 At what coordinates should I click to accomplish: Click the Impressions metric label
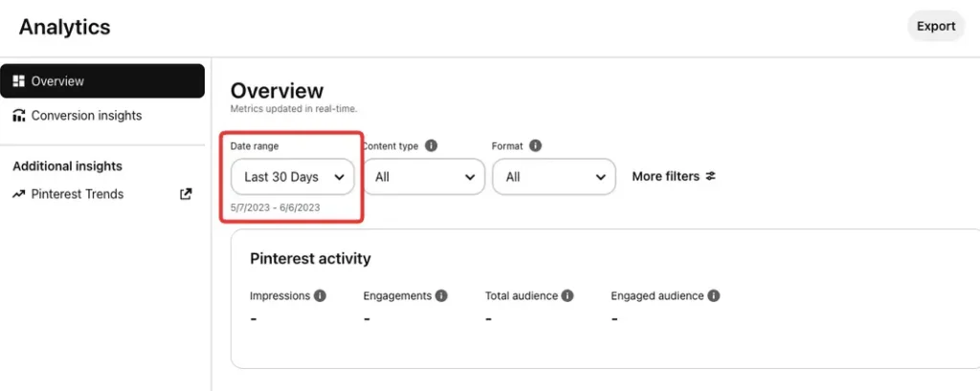pyautogui.click(x=280, y=296)
